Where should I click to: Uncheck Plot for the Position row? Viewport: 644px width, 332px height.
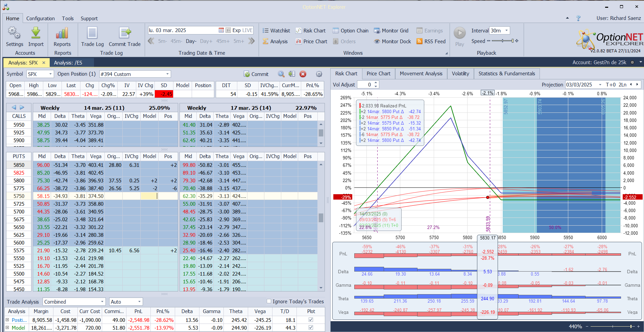(311, 320)
